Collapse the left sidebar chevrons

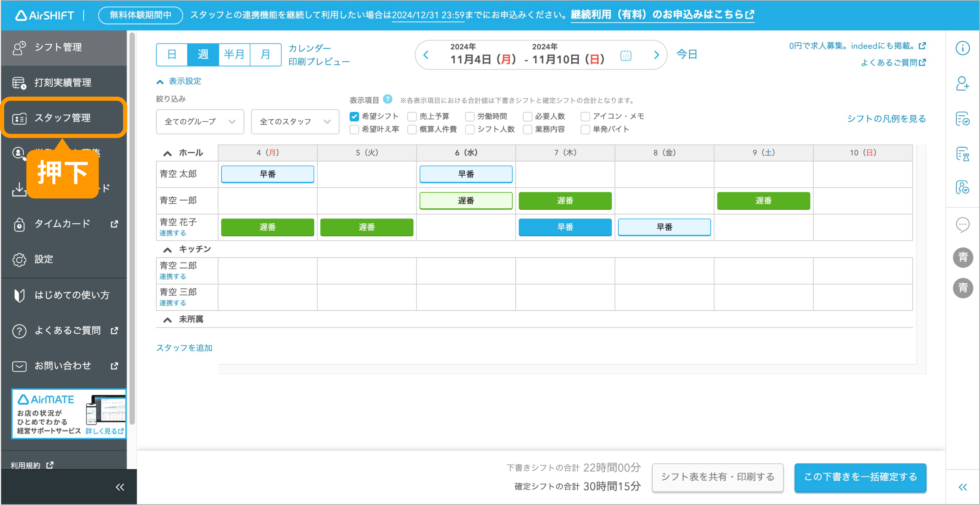120,487
